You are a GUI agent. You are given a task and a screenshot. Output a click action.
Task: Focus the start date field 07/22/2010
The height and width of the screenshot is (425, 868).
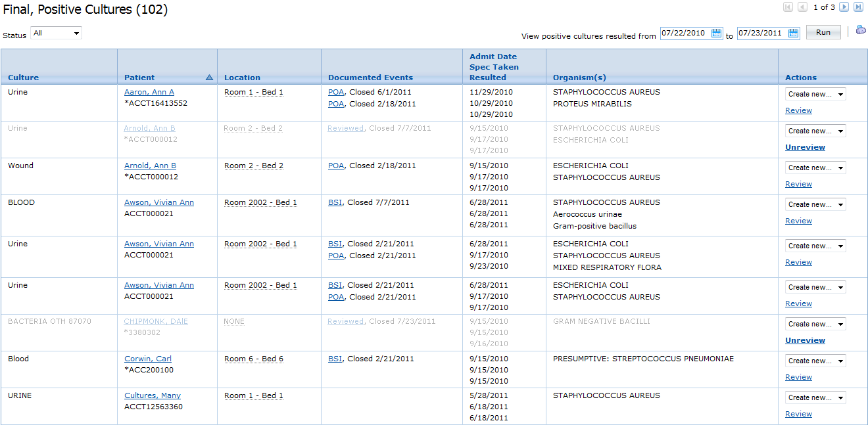(x=685, y=34)
